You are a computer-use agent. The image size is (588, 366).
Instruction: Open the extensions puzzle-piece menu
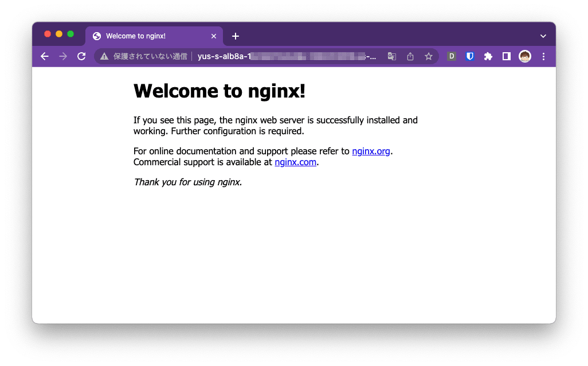pyautogui.click(x=488, y=56)
